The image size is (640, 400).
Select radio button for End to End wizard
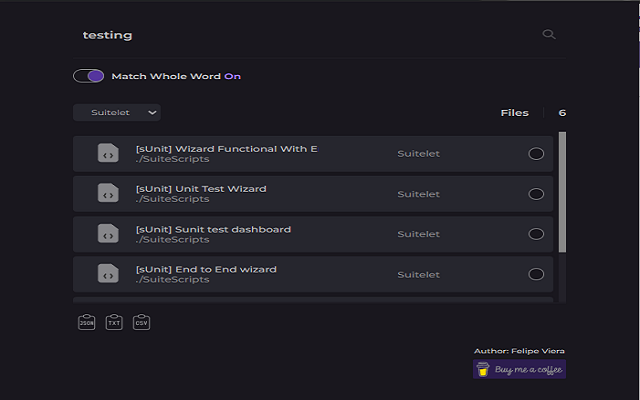tap(536, 274)
